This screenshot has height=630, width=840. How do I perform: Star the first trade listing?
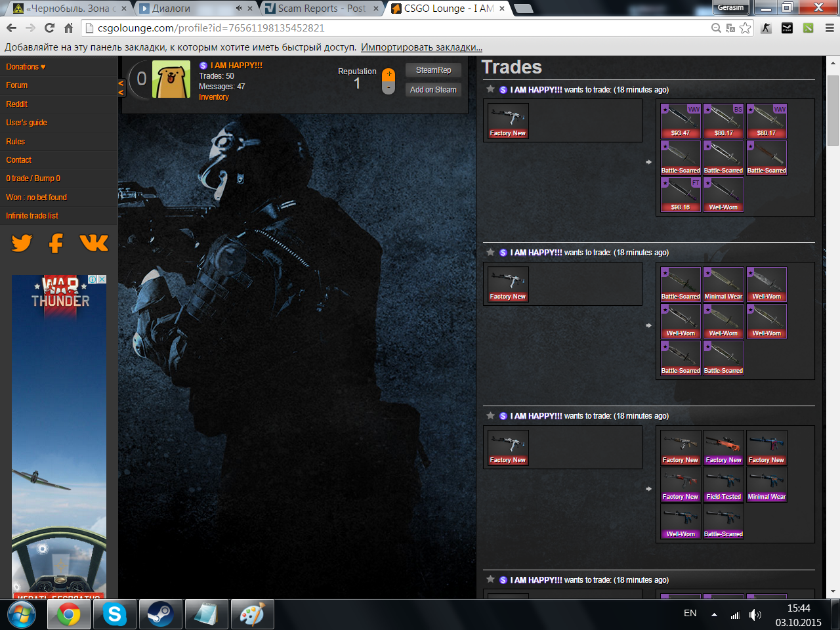click(490, 89)
